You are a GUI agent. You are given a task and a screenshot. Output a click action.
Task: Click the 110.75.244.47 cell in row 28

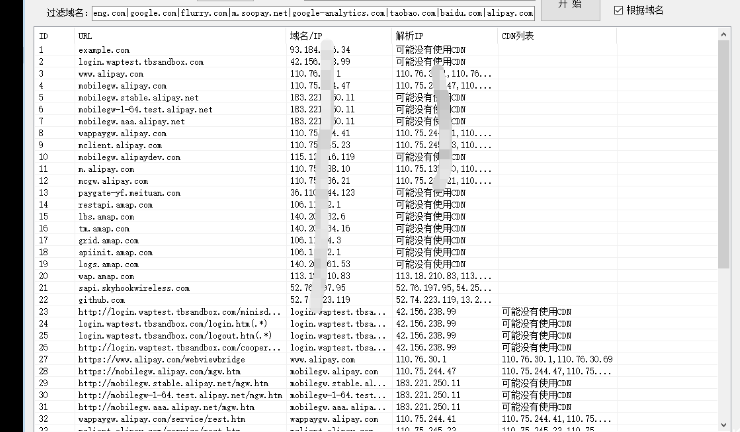pyautogui.click(x=426, y=372)
